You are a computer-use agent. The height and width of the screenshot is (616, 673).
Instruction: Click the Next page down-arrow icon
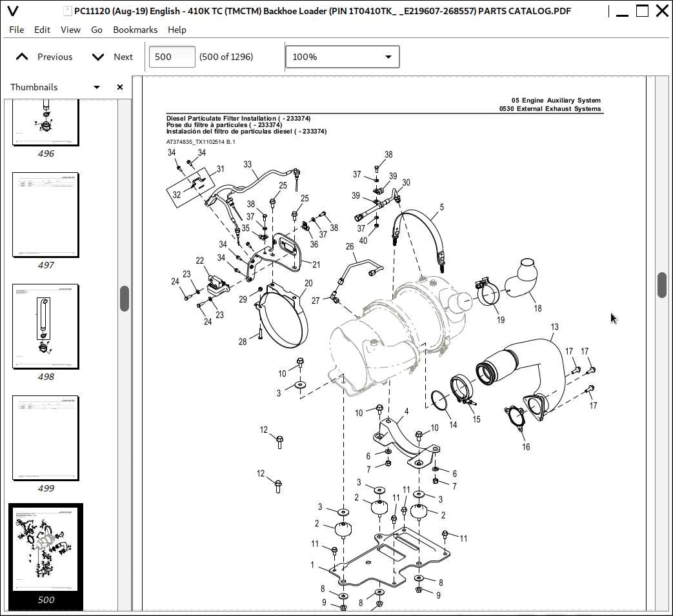tap(98, 57)
